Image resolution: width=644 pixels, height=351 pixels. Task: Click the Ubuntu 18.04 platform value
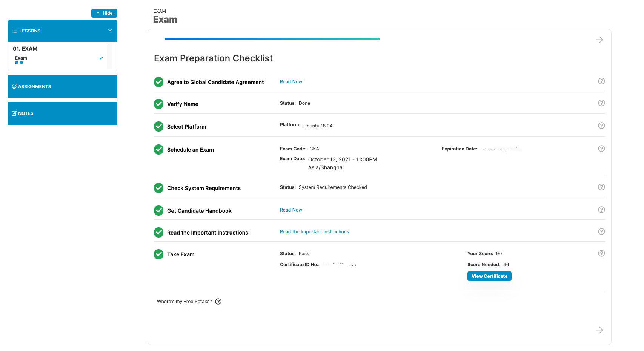[x=318, y=126]
